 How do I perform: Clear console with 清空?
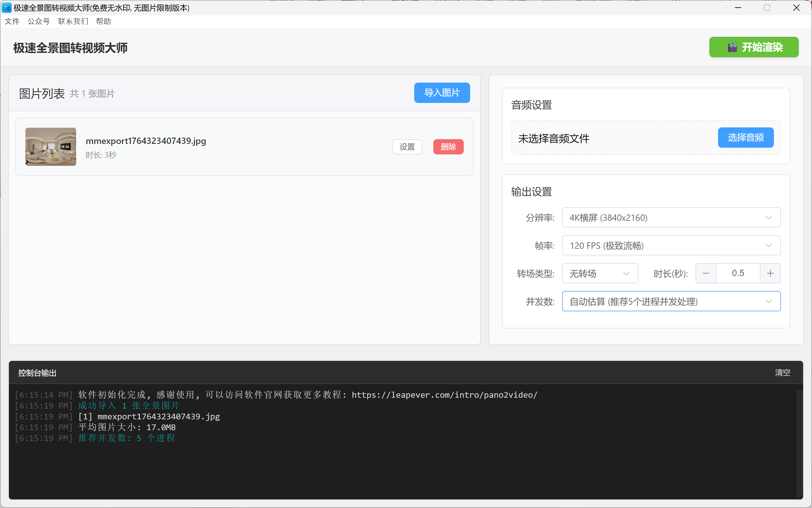coord(782,373)
